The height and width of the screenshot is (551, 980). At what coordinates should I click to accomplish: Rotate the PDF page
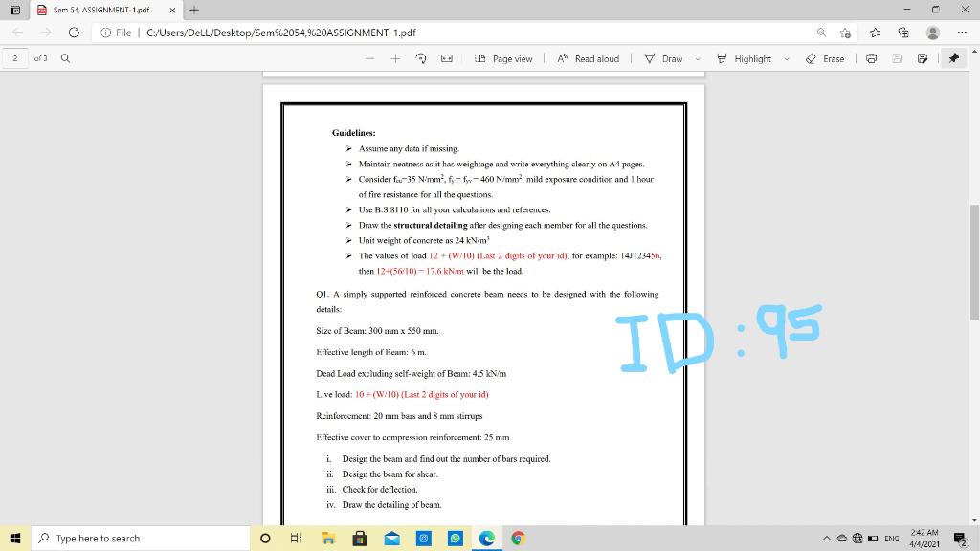click(x=421, y=58)
